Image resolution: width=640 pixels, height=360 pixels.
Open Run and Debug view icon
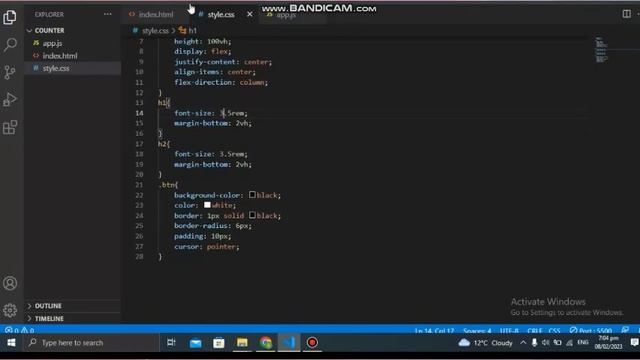pyautogui.click(x=10, y=100)
